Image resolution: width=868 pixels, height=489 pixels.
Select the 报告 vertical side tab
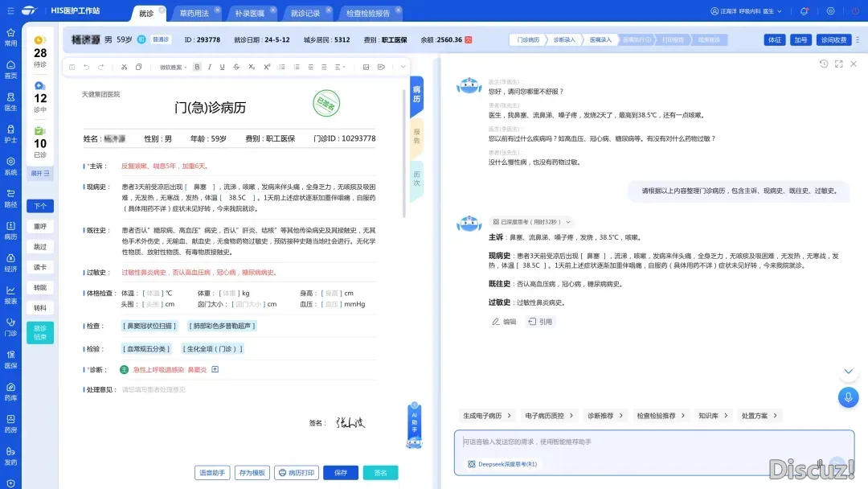[x=417, y=137]
